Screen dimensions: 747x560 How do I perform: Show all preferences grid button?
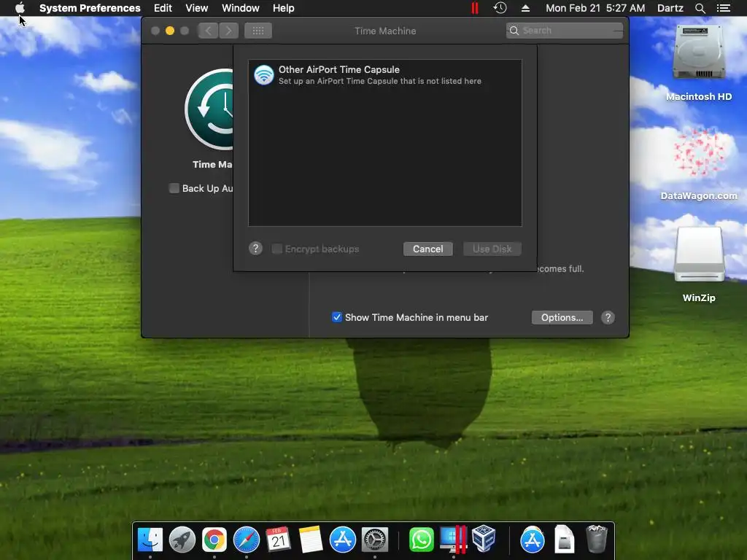click(258, 31)
